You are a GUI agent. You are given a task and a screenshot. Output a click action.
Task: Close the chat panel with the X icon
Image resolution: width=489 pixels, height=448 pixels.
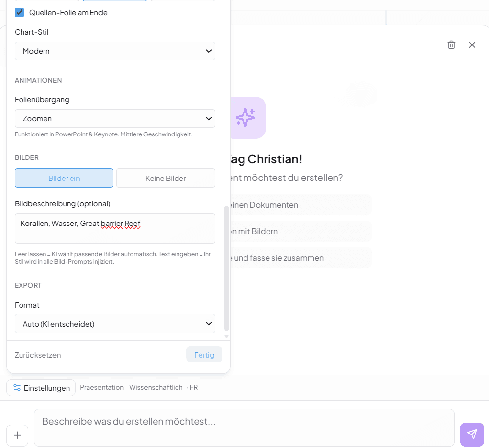[472, 45]
